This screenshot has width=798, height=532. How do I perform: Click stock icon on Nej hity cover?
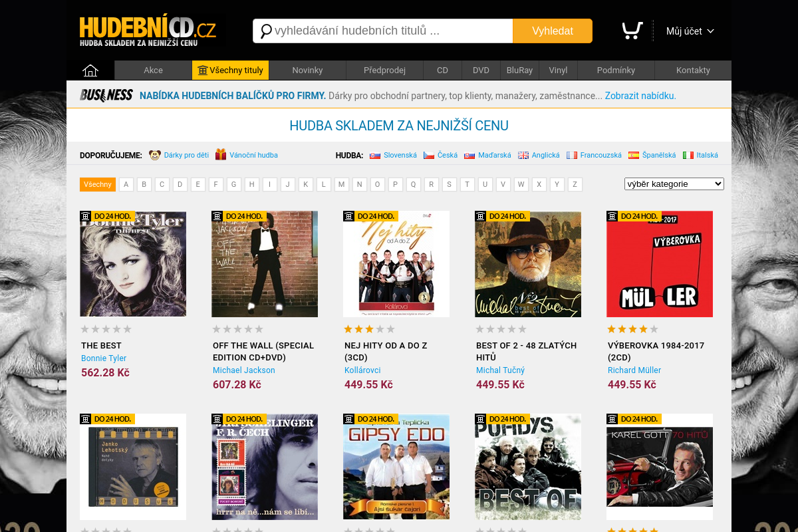[348, 216]
